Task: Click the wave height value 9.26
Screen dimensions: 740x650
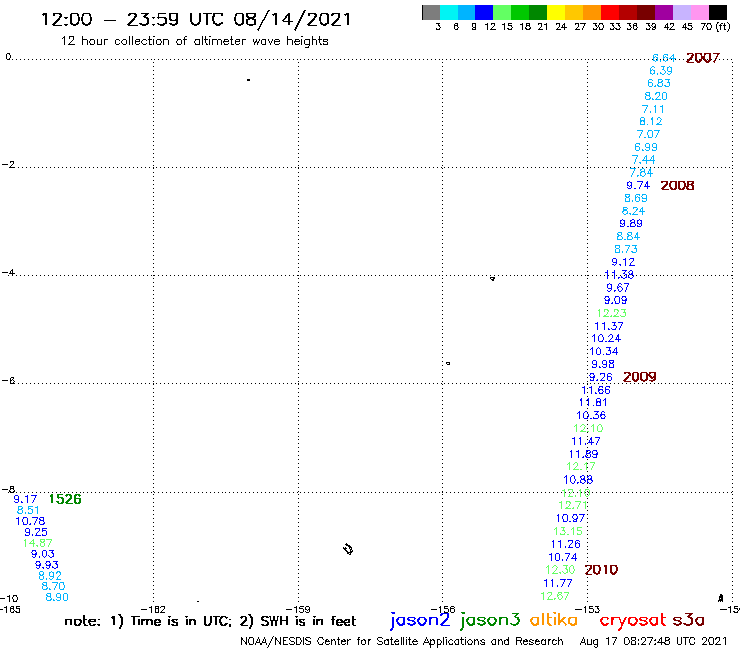Action: [601, 377]
